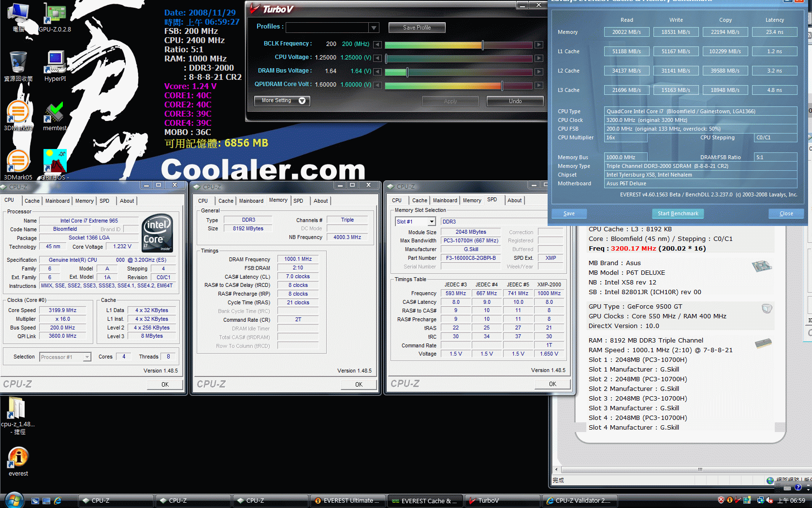
Task: Click the DRAM Bus Voltage slider handle
Action: coord(407,72)
